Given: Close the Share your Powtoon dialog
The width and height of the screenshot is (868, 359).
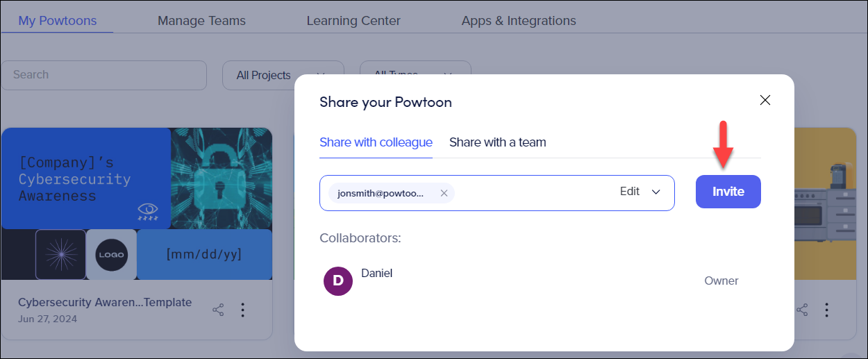Looking at the screenshot, I should (x=765, y=100).
